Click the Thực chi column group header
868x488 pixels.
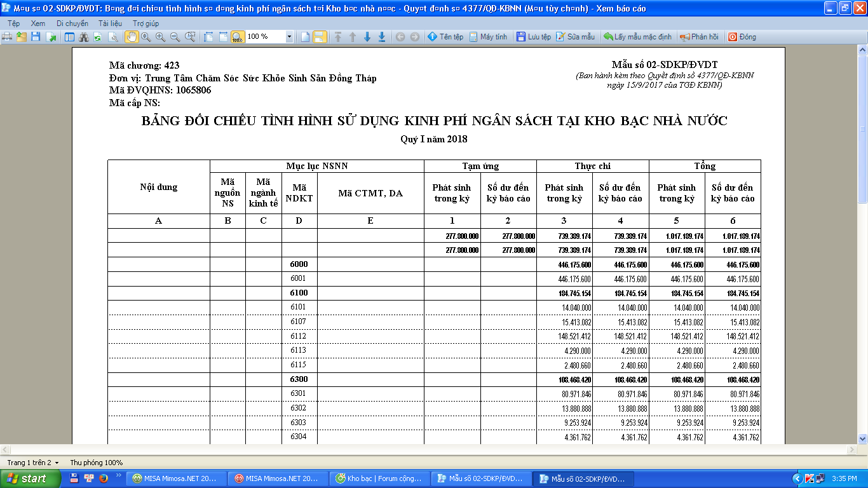593,166
